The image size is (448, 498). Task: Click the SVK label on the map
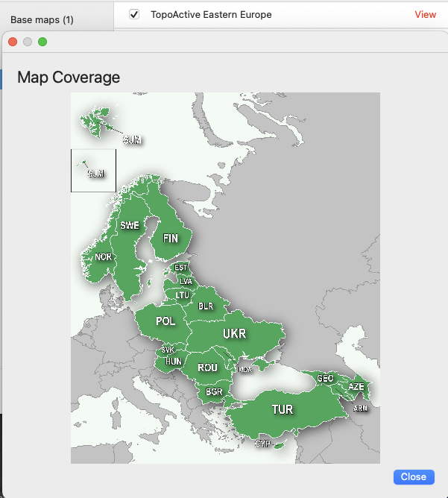(x=167, y=350)
